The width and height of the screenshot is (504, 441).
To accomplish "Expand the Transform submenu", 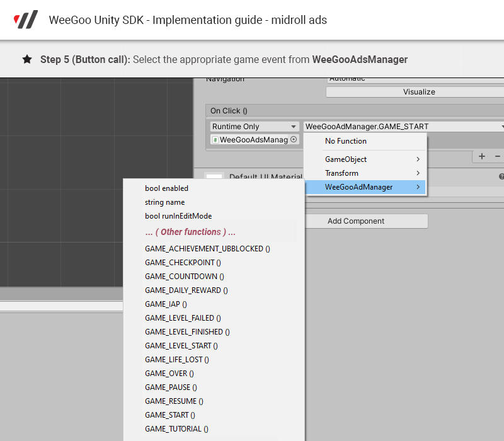I will click(x=372, y=173).
